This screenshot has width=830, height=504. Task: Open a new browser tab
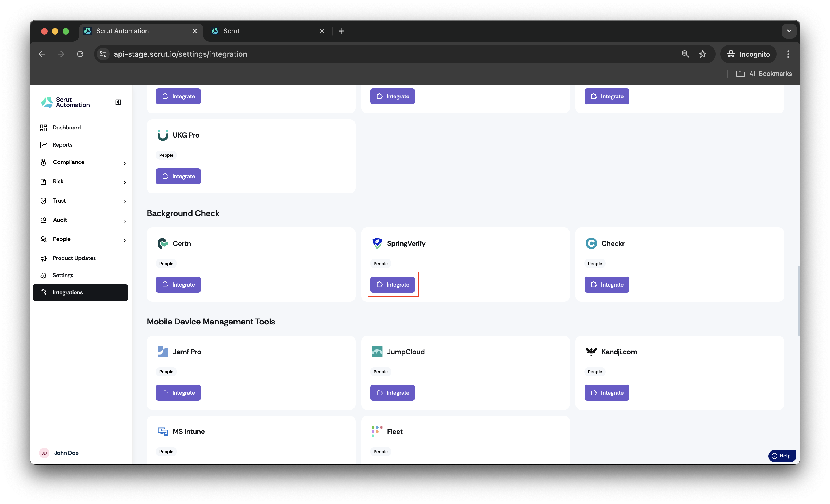[341, 31]
